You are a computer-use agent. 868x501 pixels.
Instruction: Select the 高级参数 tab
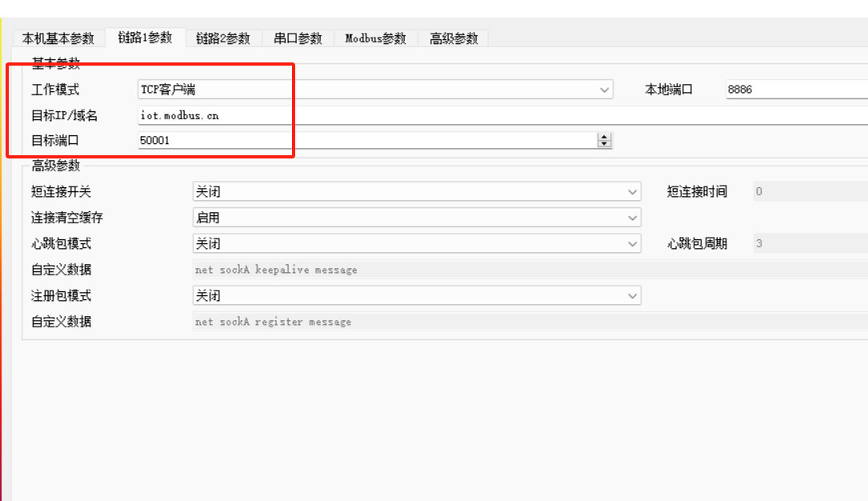coord(453,38)
